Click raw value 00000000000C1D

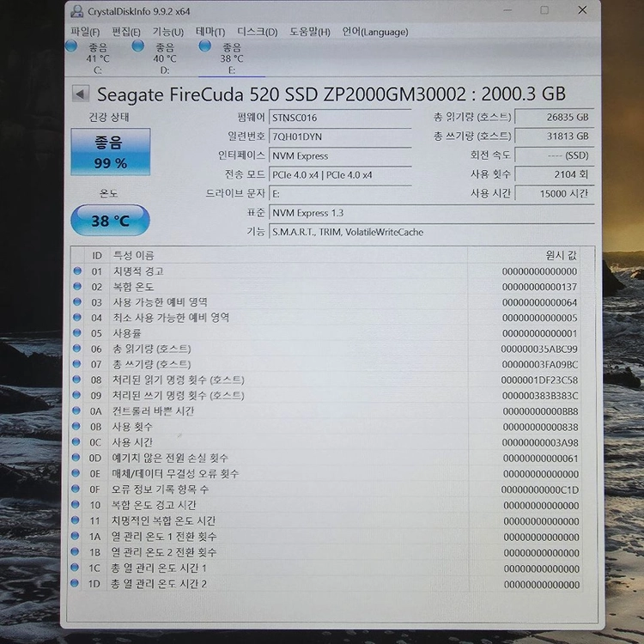pyautogui.click(x=540, y=489)
